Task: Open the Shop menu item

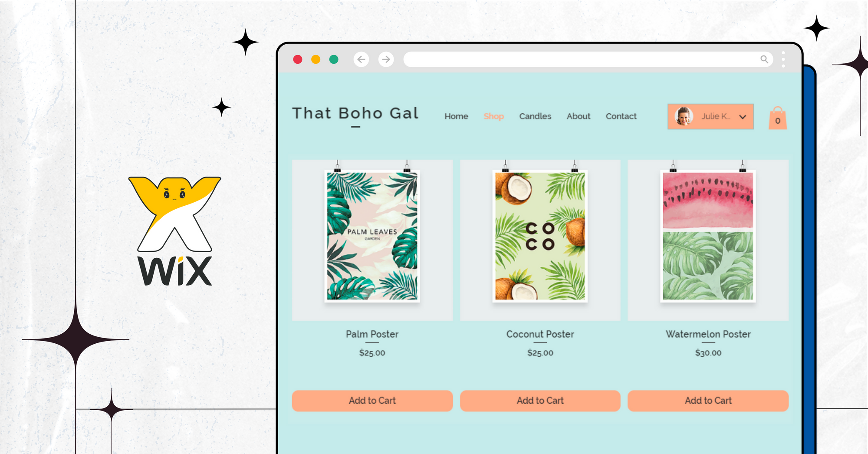Action: click(x=494, y=116)
